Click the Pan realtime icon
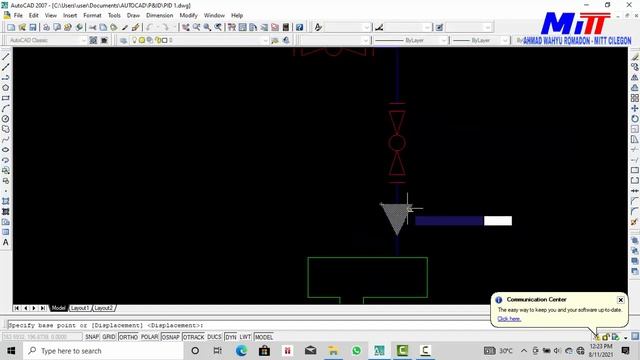This screenshot has height=360, width=640. click(186, 27)
